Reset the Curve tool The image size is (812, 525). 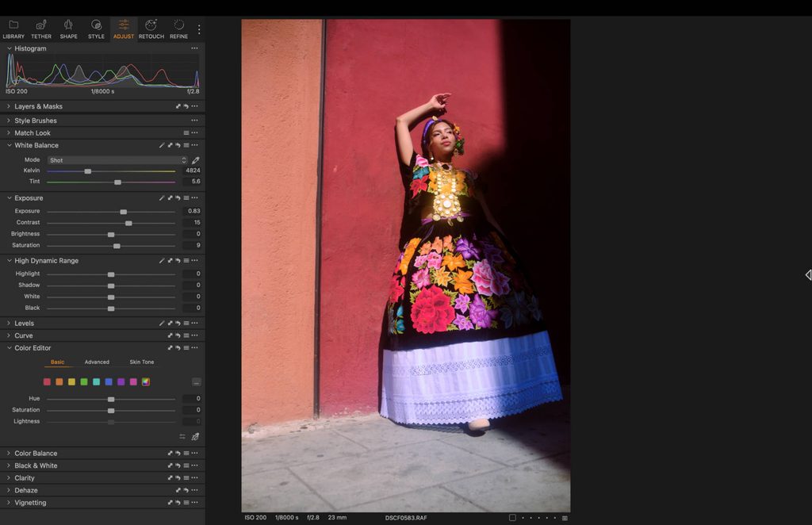[x=178, y=335]
